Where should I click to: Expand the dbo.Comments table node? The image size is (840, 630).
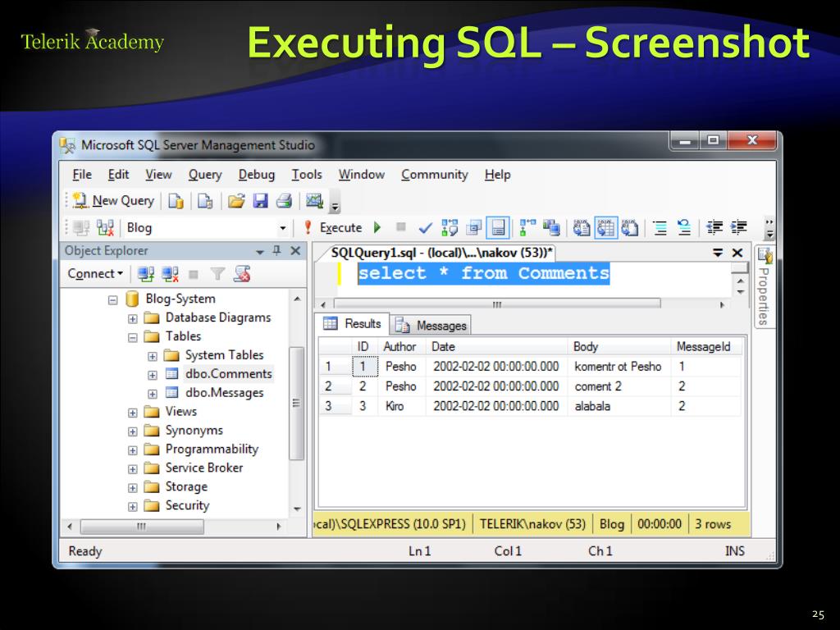(152, 375)
